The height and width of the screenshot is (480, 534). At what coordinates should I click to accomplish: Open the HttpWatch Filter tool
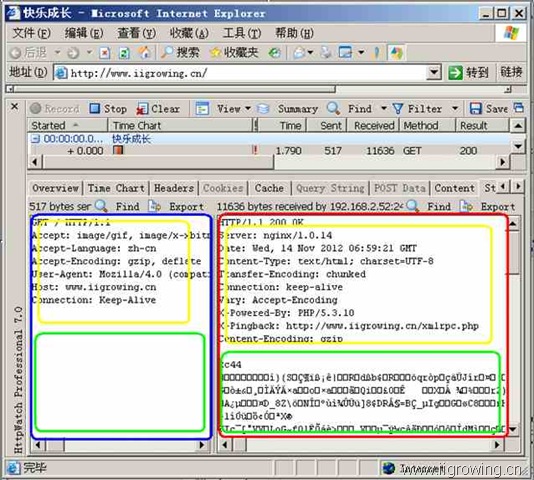tap(417, 109)
